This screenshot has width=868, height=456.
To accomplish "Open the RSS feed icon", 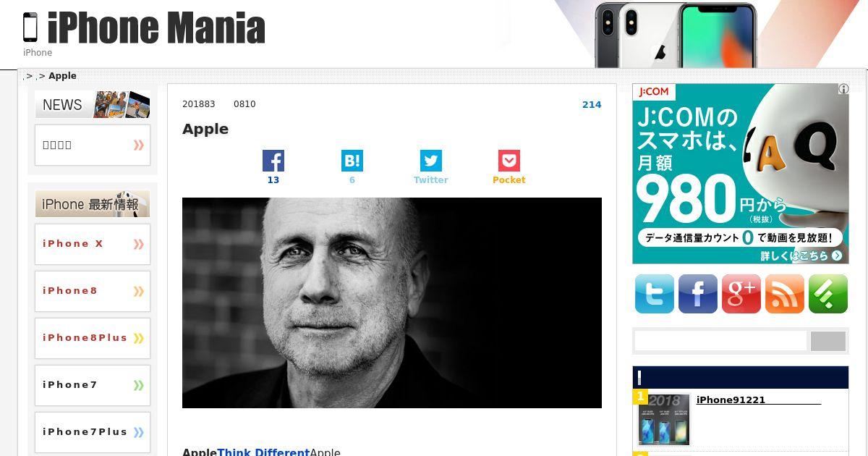I will tap(785, 294).
